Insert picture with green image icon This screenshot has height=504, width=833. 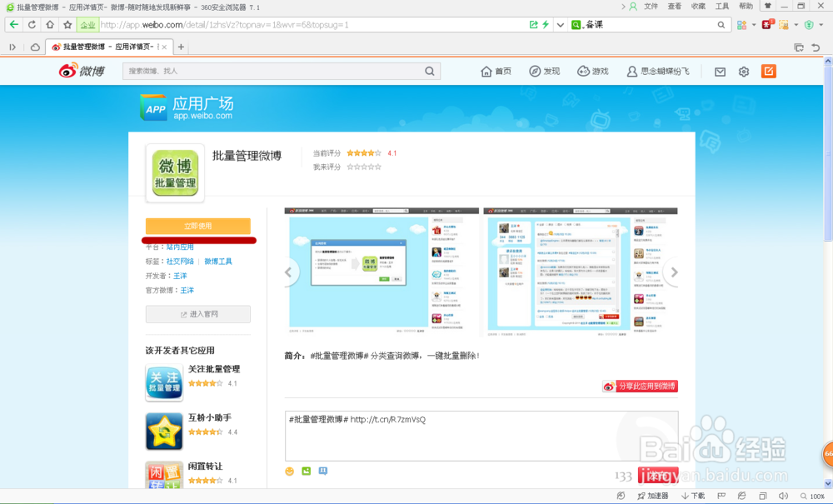[306, 471]
